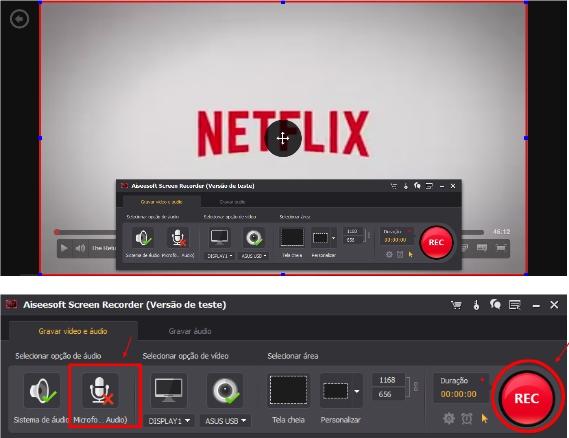569x438 pixels.
Task: Click the height field showing 656
Action: click(388, 394)
